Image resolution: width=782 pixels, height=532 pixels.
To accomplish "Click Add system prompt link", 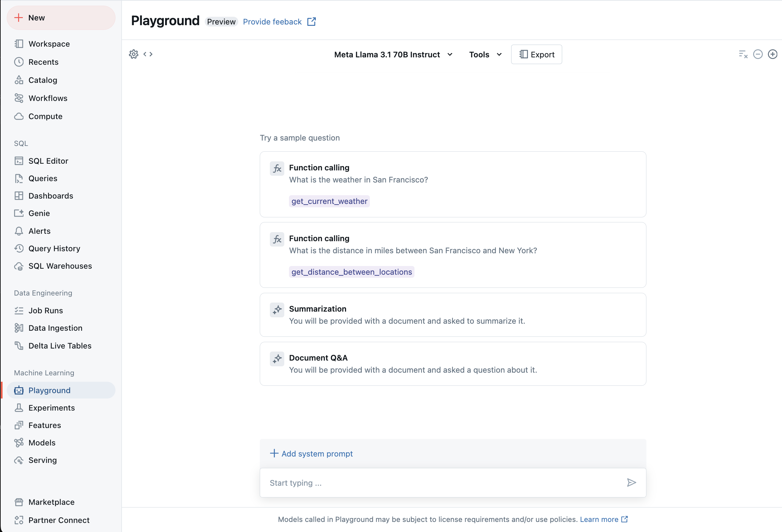I will [312, 454].
